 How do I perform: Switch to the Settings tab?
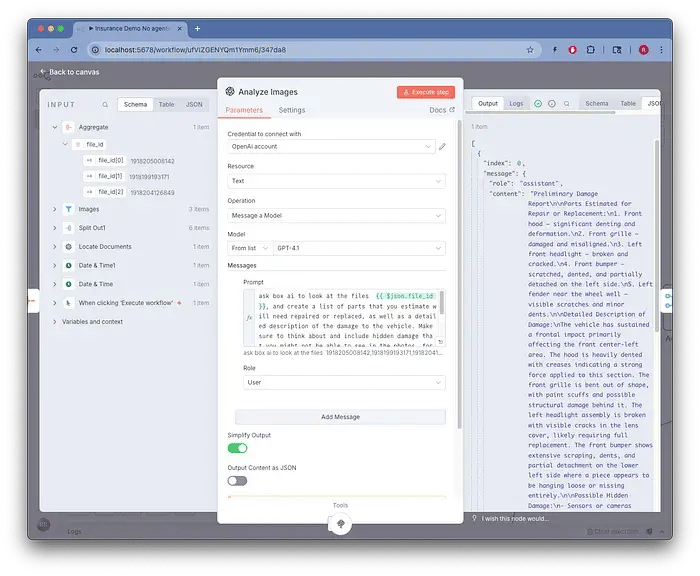pos(292,110)
